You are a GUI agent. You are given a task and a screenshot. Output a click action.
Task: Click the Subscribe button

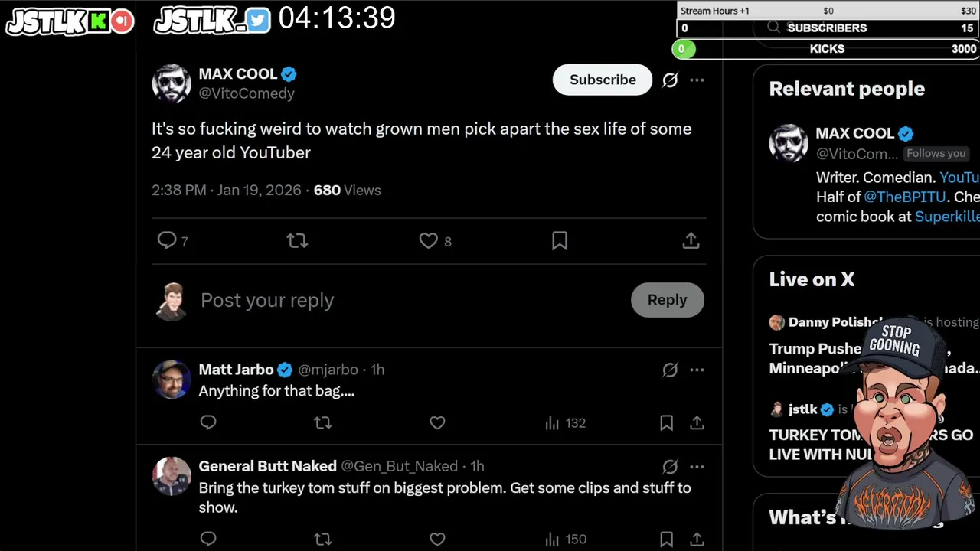(x=603, y=80)
